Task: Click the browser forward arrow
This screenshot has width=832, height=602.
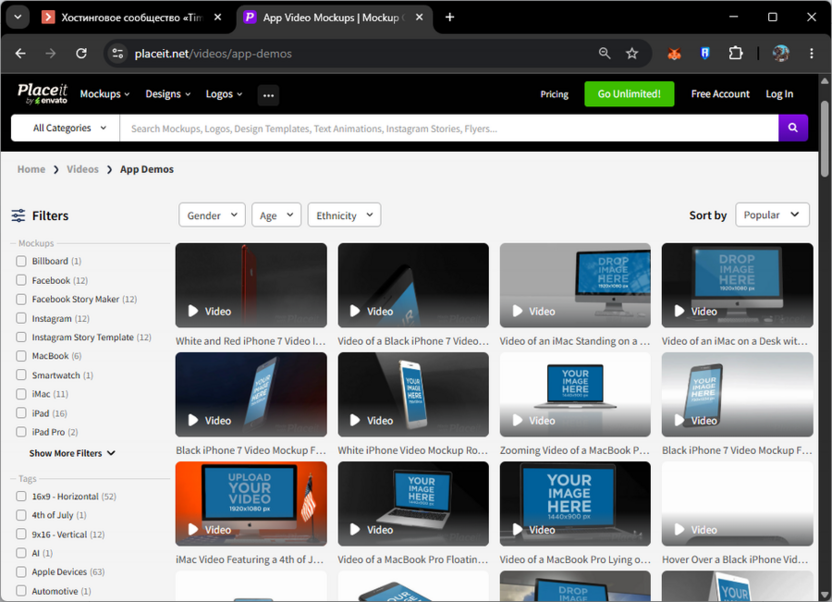Action: tap(50, 53)
